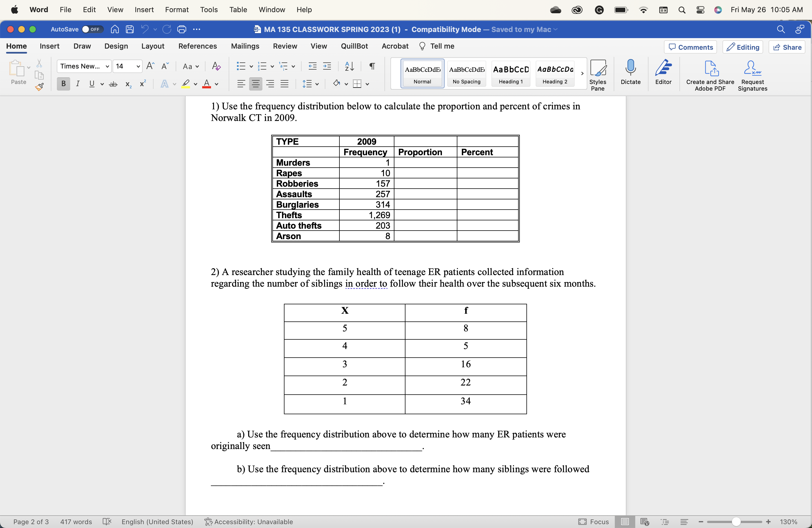Click the Increase Indent icon
Screen dimensions: 812x528
[327, 66]
